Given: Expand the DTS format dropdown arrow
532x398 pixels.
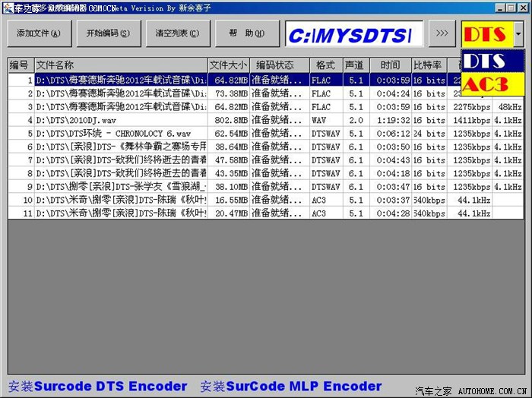Looking at the screenshot, I should pyautogui.click(x=518, y=33).
